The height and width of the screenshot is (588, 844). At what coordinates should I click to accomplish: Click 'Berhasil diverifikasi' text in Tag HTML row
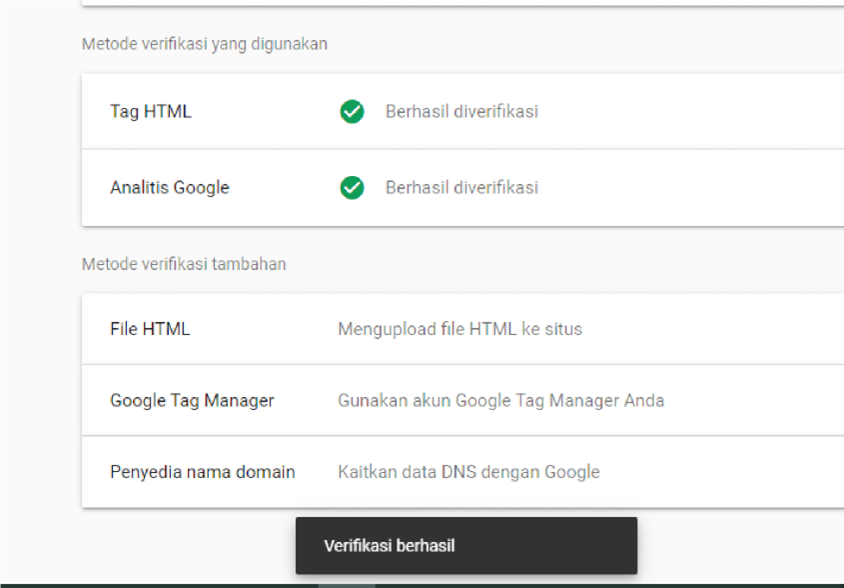coord(462,111)
